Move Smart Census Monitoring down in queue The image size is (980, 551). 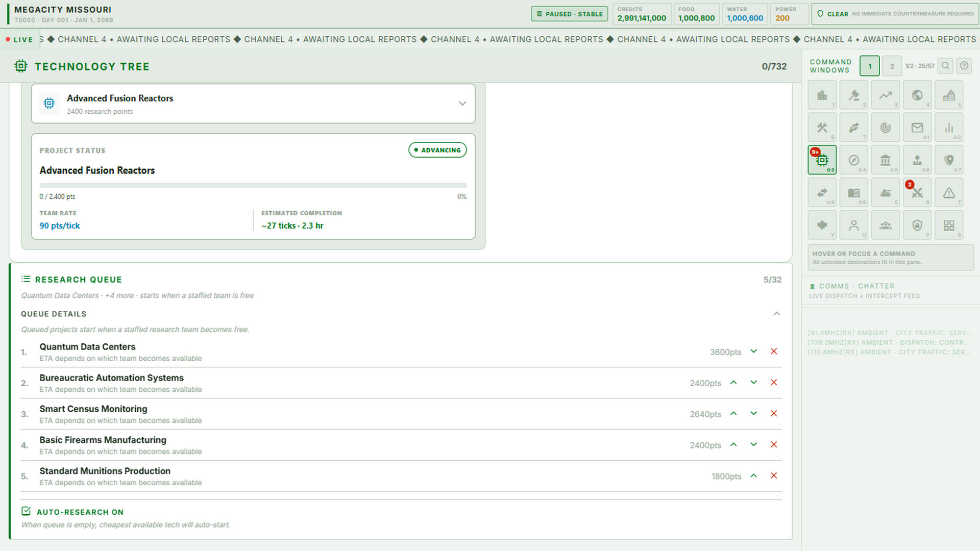coord(754,414)
